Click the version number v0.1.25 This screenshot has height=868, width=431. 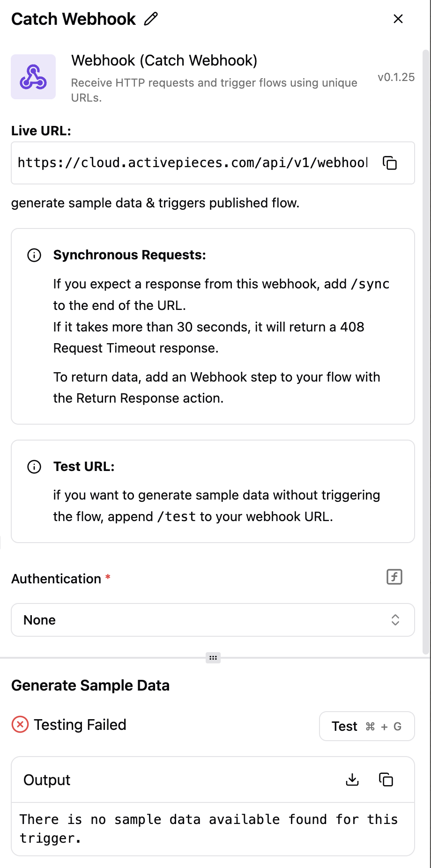pyautogui.click(x=396, y=77)
